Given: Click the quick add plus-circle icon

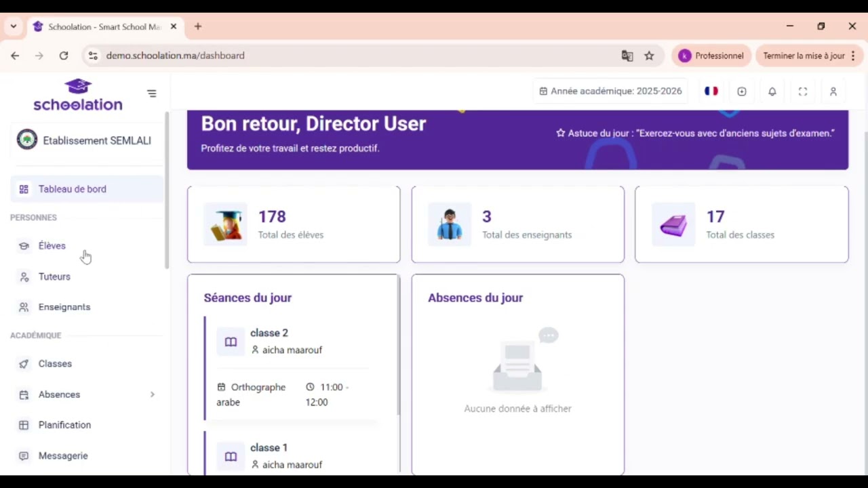Looking at the screenshot, I should (x=742, y=91).
